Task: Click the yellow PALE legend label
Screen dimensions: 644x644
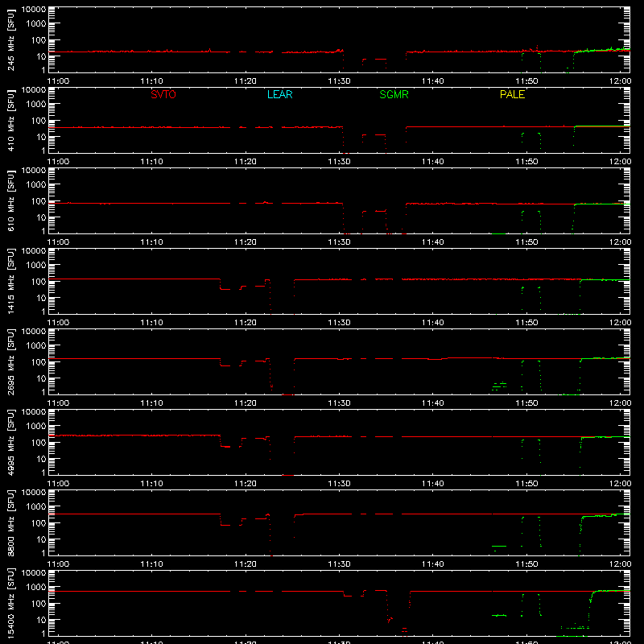Action: [512, 94]
